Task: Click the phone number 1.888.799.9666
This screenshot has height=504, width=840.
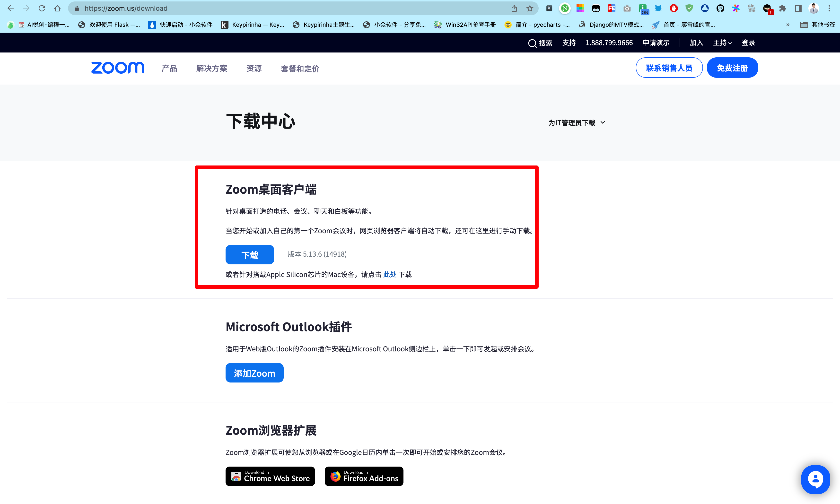Action: [609, 43]
